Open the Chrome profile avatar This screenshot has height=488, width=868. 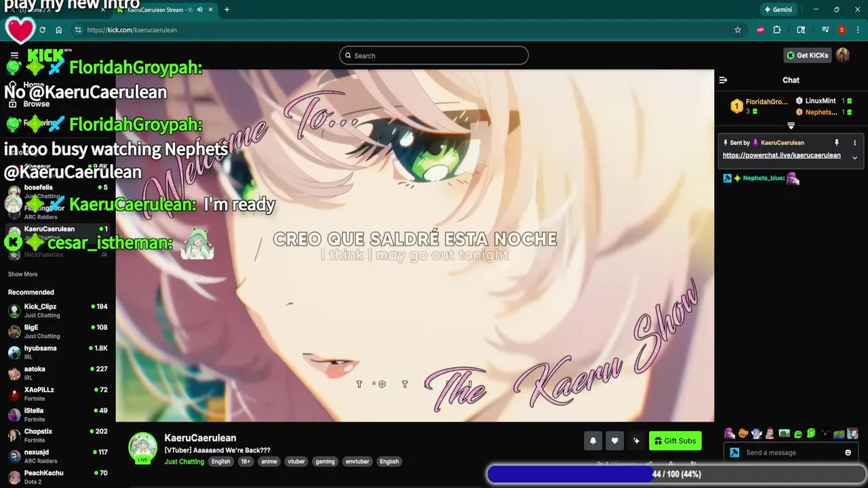click(842, 30)
